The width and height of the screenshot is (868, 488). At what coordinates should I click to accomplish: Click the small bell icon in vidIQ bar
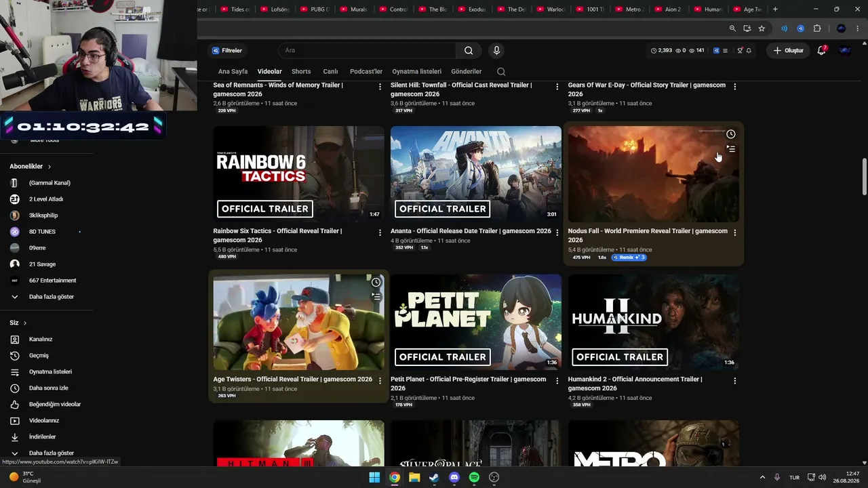coord(749,51)
